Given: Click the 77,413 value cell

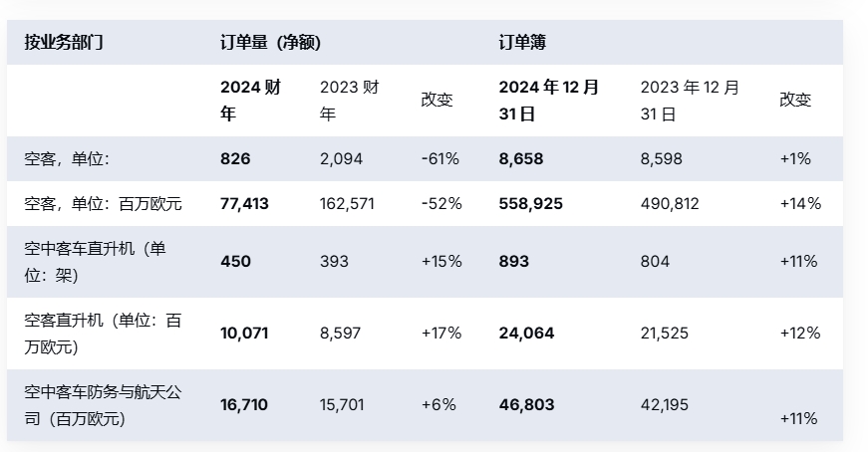Looking at the screenshot, I should 244,203.
